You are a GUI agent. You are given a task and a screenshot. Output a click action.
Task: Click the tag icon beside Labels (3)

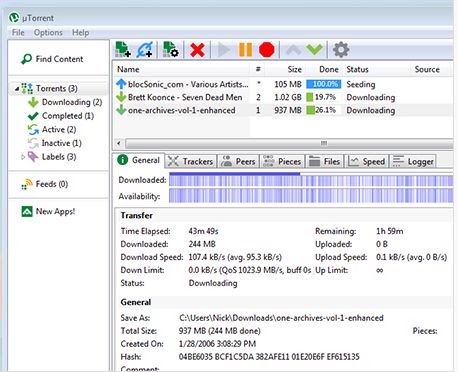tap(33, 157)
